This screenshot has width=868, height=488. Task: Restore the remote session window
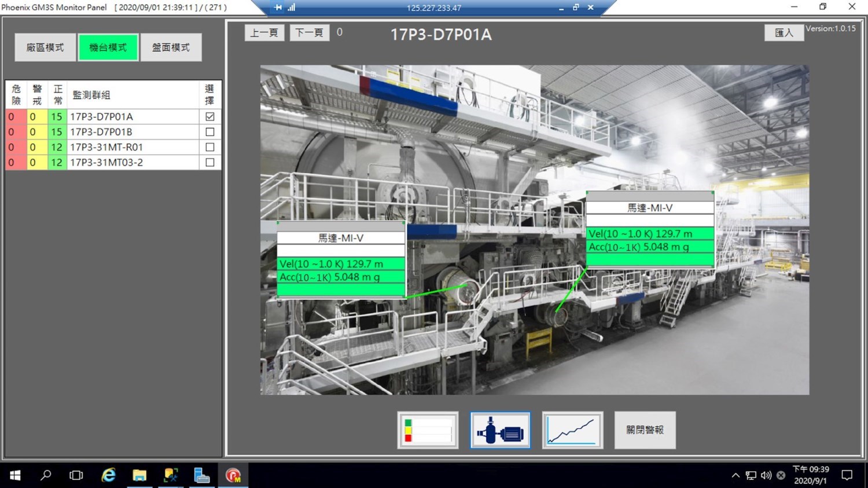click(x=576, y=8)
